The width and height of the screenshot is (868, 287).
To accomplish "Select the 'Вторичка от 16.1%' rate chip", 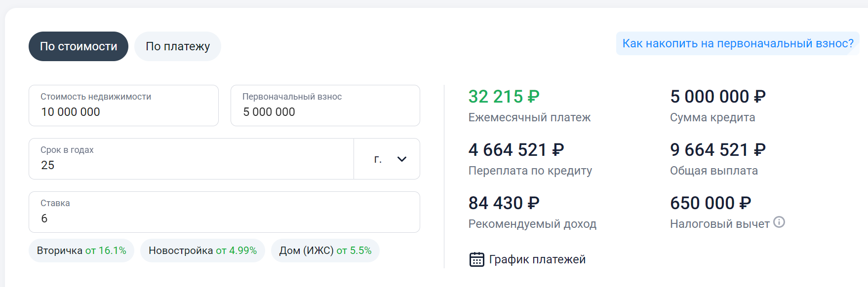I will click(81, 251).
